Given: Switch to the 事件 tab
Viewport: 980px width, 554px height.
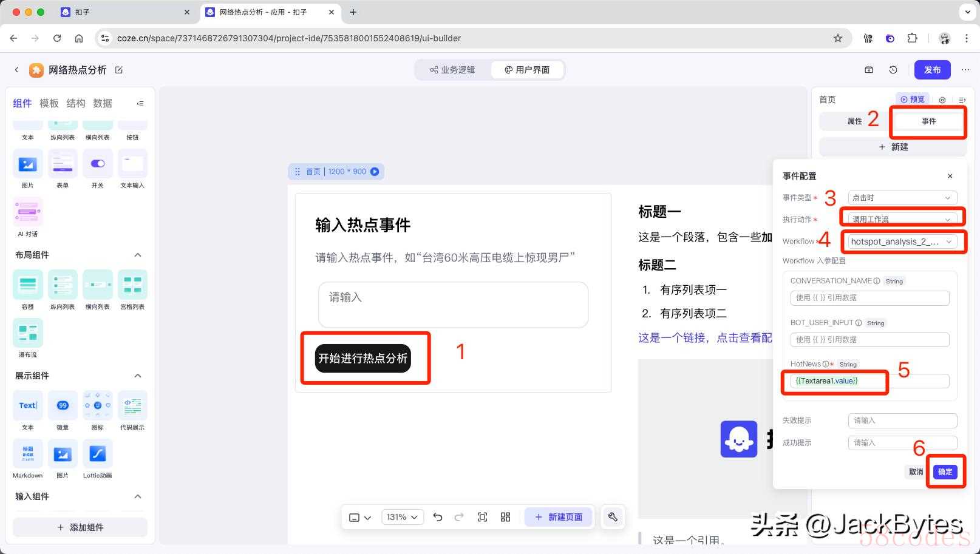Looking at the screenshot, I should coord(928,121).
